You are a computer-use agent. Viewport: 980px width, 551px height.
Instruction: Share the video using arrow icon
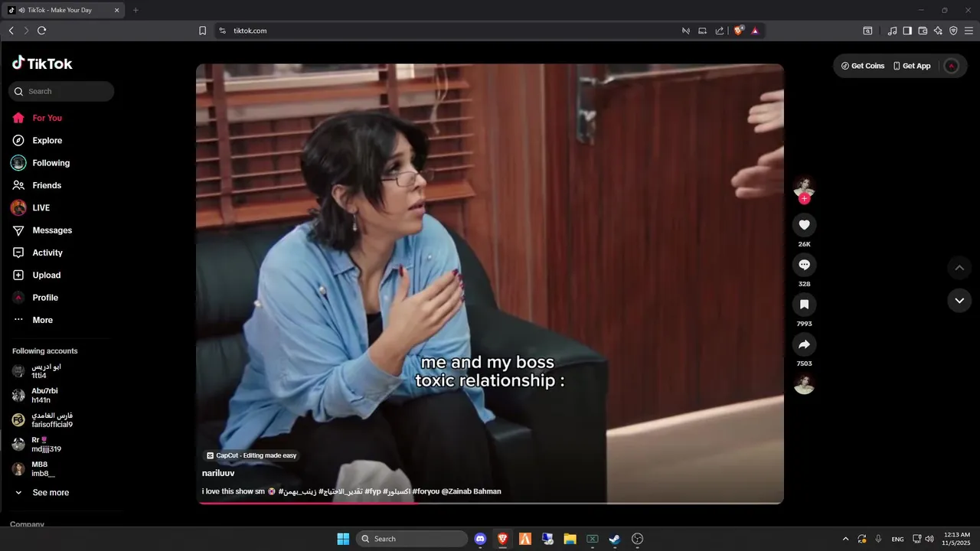804,344
